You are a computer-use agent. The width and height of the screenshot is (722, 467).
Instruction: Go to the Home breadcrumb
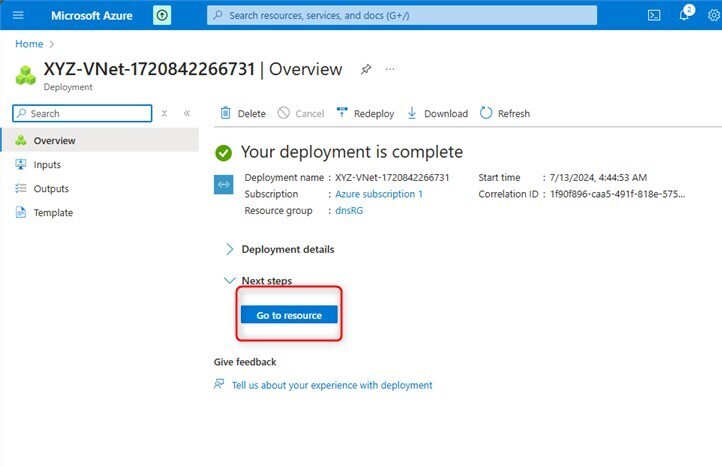29,44
